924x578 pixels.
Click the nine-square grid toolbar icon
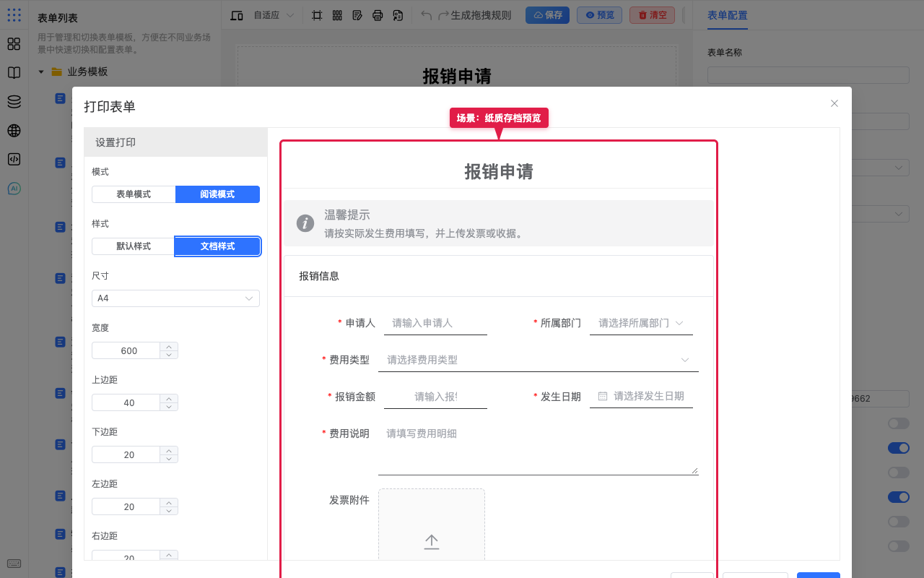(337, 15)
